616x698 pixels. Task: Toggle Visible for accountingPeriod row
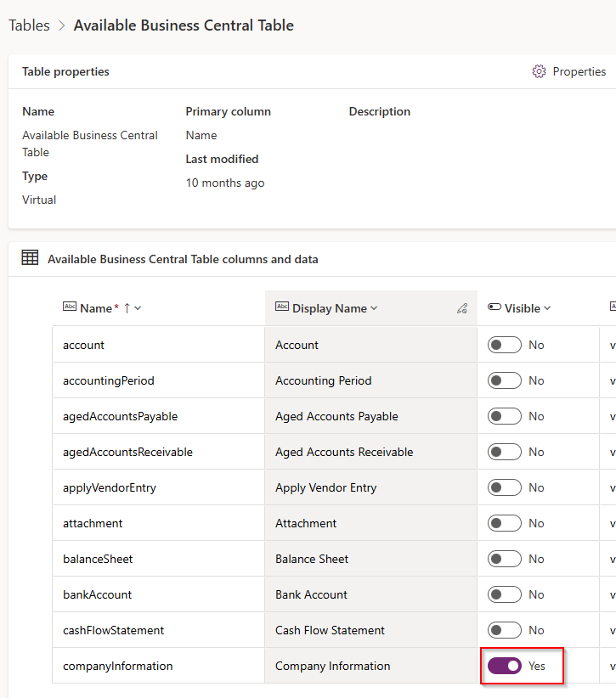pyautogui.click(x=504, y=380)
